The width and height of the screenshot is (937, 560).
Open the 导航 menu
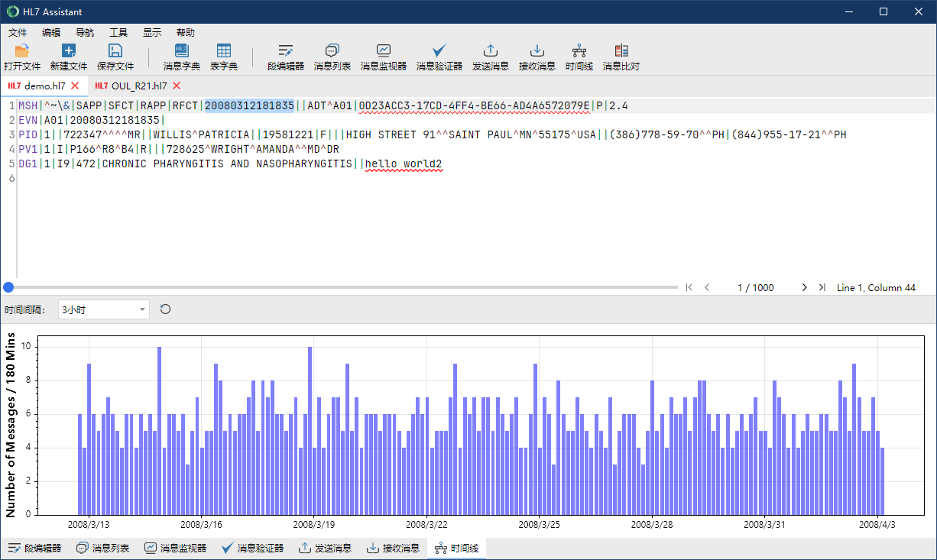(x=85, y=33)
